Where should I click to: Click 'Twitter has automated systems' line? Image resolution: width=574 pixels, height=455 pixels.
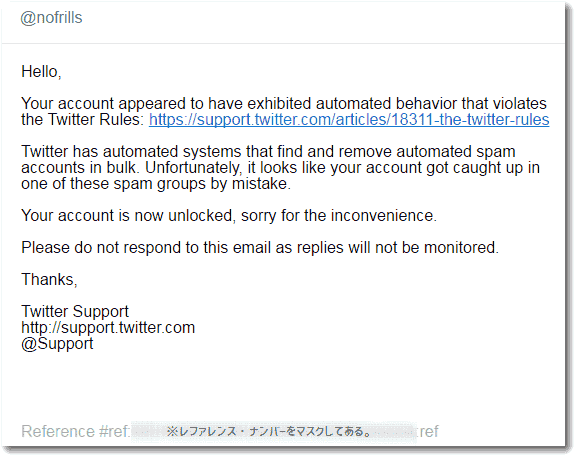pyautogui.click(x=268, y=152)
